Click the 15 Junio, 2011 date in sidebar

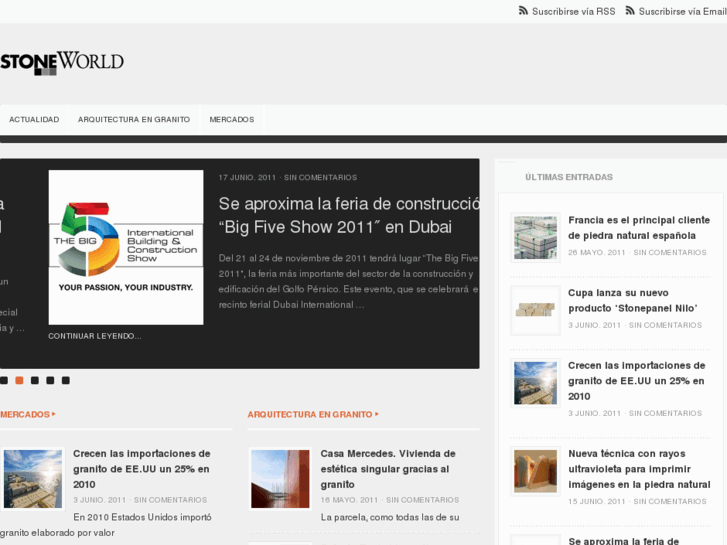click(597, 501)
